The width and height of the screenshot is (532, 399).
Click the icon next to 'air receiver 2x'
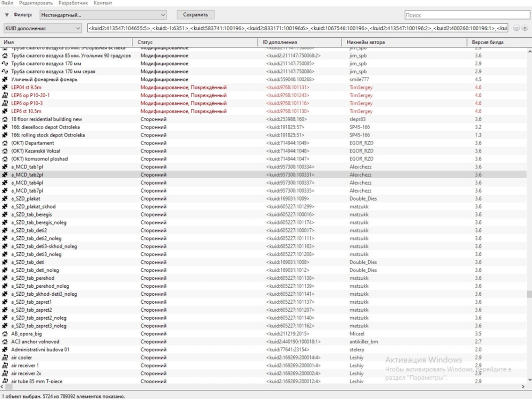click(x=5, y=373)
